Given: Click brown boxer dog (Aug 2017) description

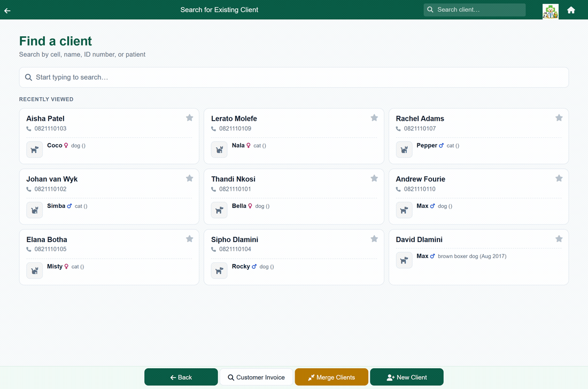Looking at the screenshot, I should point(472,256).
